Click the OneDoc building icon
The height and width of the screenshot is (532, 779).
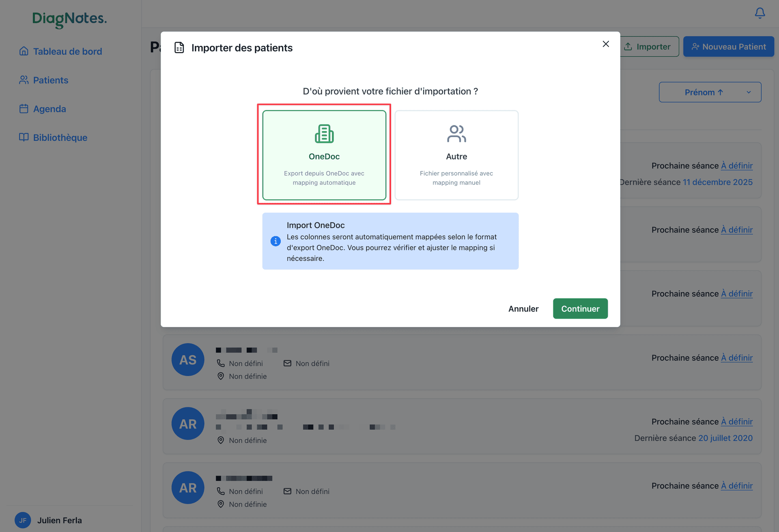coord(324,133)
